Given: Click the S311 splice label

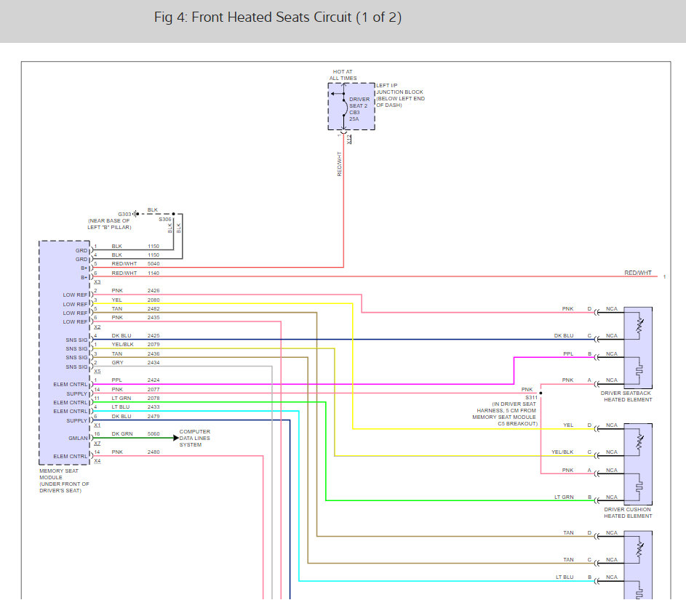Looking at the screenshot, I should click(531, 398).
